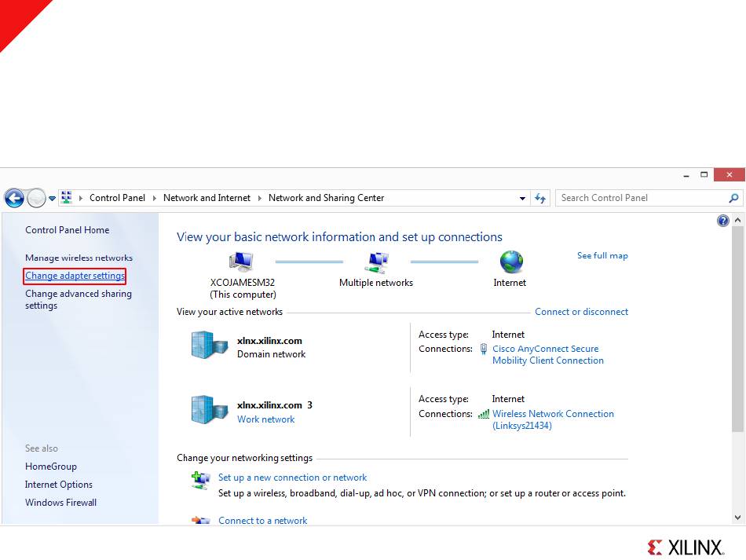Image resolution: width=746 pixels, height=560 pixels.
Task: Click the wireless signal bars icon
Action: [484, 414]
